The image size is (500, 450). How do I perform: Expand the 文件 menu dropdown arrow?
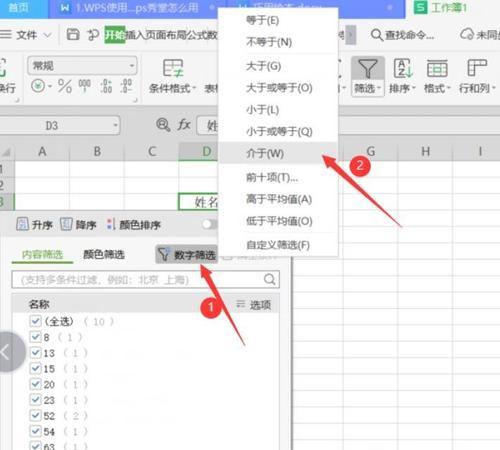click(x=48, y=35)
